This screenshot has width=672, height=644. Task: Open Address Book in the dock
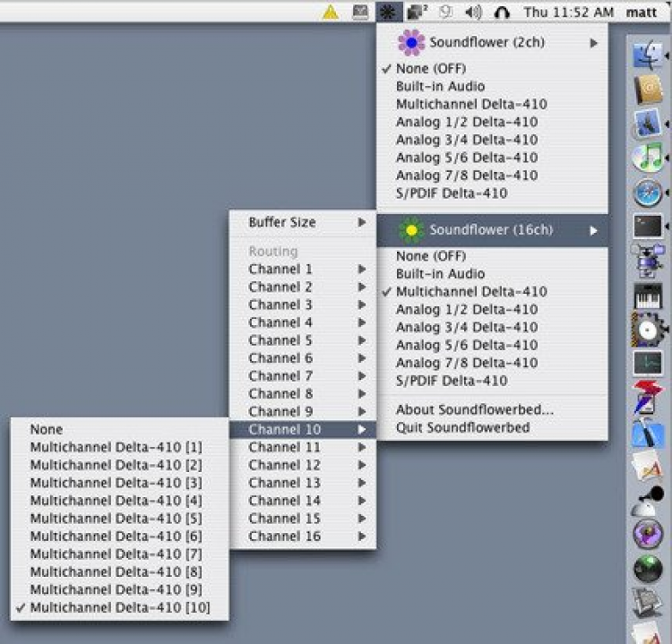pyautogui.click(x=648, y=90)
